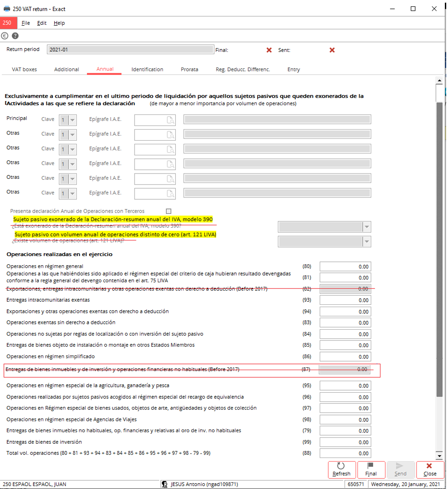Image resolution: width=448 pixels, height=489 pixels.
Task: Click the Send button
Action: 400,469
